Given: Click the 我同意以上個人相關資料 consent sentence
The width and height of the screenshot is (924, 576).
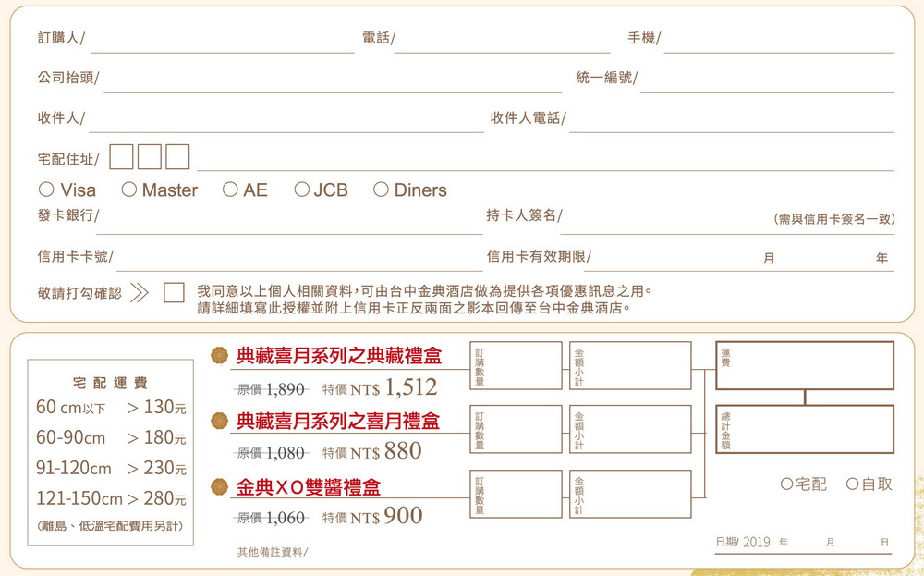Looking at the screenshot, I should [425, 291].
